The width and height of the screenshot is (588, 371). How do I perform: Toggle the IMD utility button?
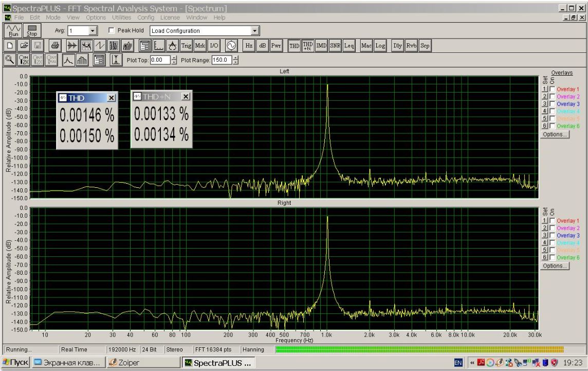[321, 46]
